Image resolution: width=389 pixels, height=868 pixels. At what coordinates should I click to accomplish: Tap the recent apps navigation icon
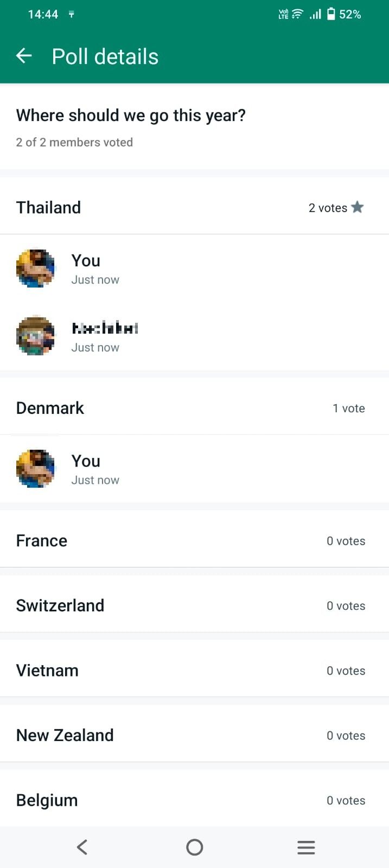306,847
